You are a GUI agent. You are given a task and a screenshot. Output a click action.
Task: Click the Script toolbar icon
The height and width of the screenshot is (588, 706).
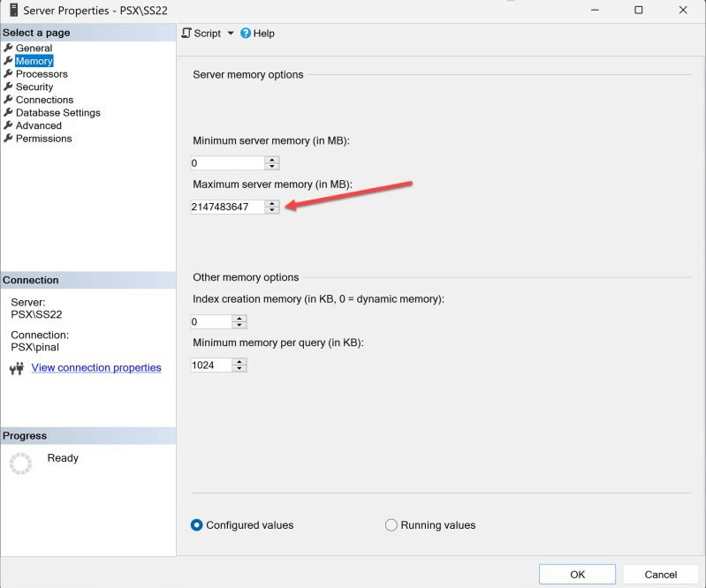click(186, 33)
